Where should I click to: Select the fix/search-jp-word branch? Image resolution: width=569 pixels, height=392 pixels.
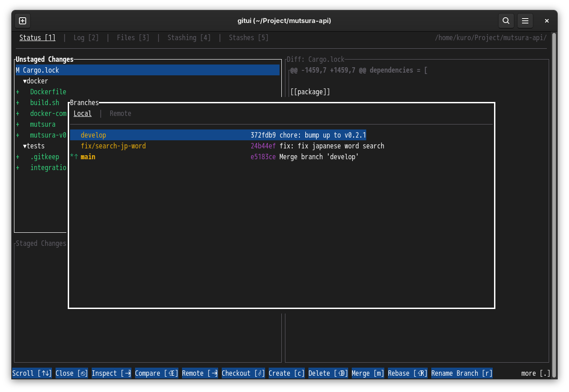coord(113,146)
